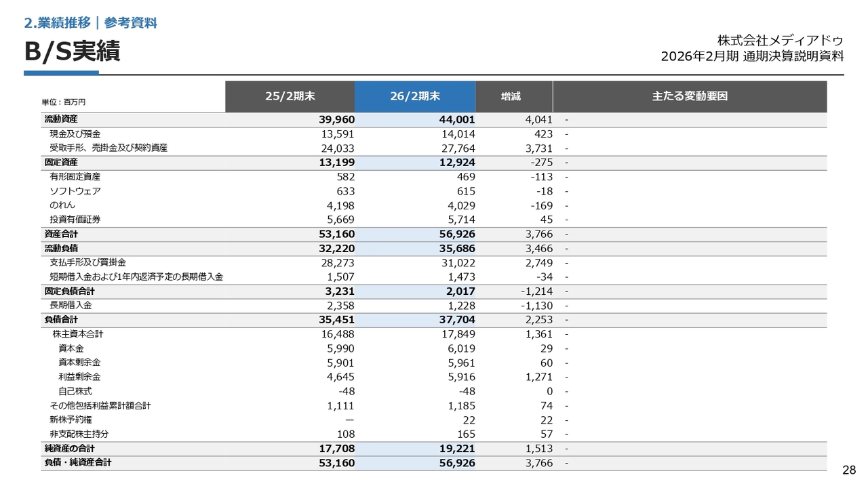Select the 負債・純資産合計 row label
Viewport: 868px width, 488px height.
pos(78,462)
